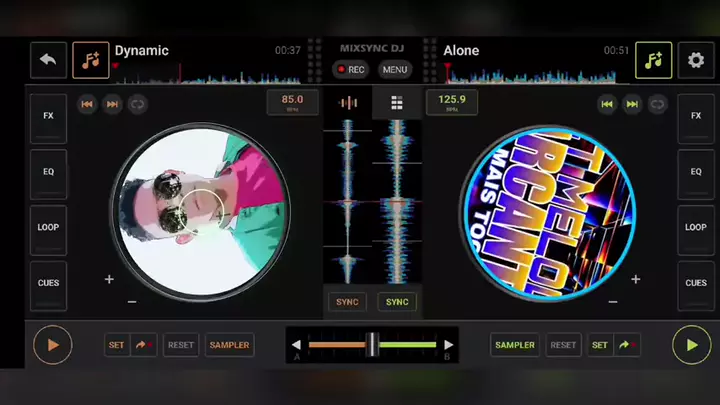Image resolution: width=720 pixels, height=405 pixels.
Task: Switch to the waveform view tab
Action: pos(348,103)
